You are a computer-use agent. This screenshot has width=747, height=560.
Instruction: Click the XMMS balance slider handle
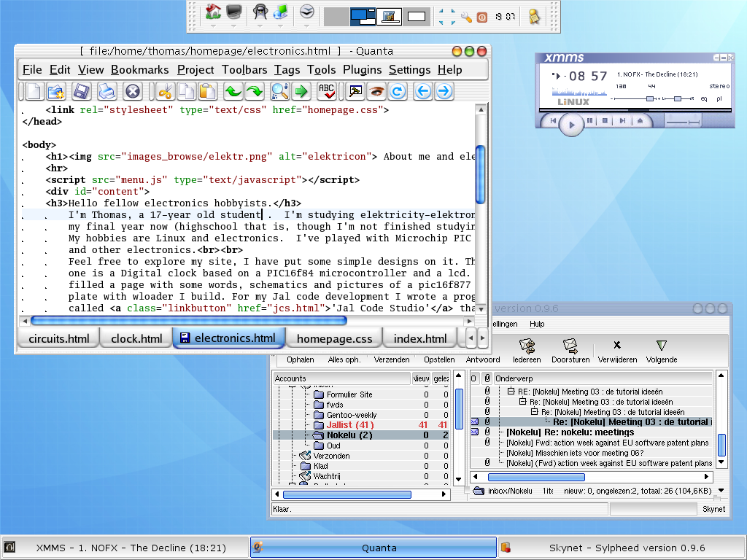(678, 98)
